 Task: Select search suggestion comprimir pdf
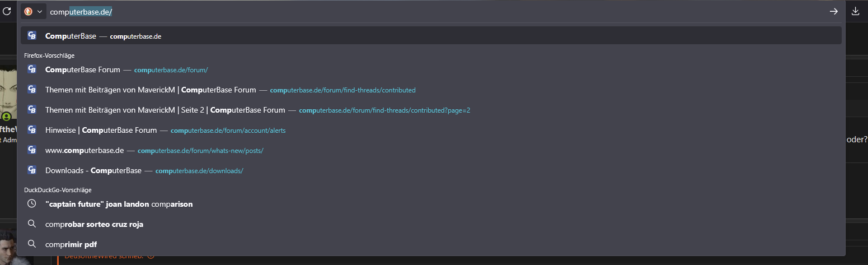tap(431, 244)
